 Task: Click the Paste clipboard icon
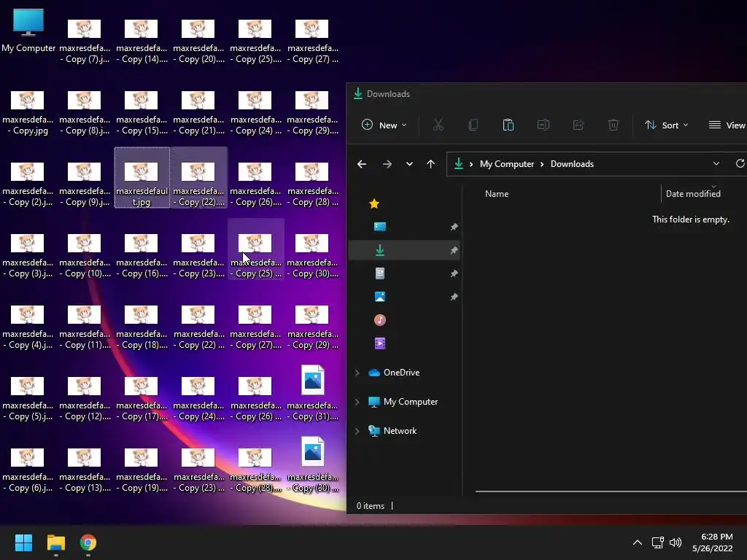coord(508,125)
